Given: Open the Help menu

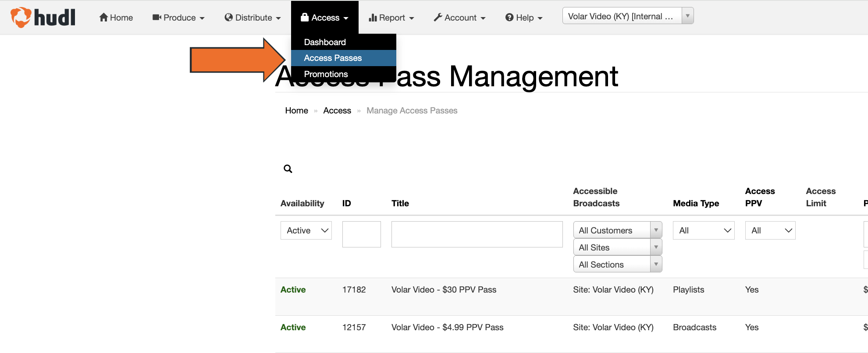Looking at the screenshot, I should click(524, 18).
